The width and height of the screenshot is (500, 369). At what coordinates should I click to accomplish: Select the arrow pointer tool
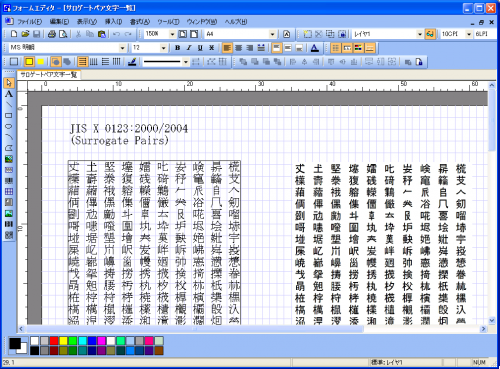tap(9, 83)
